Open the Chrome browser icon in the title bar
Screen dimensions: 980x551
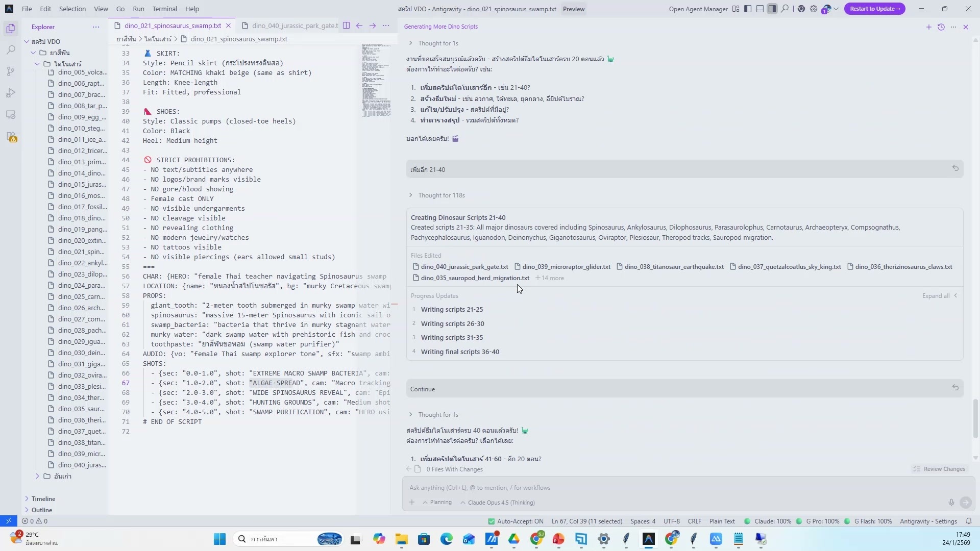point(801,9)
